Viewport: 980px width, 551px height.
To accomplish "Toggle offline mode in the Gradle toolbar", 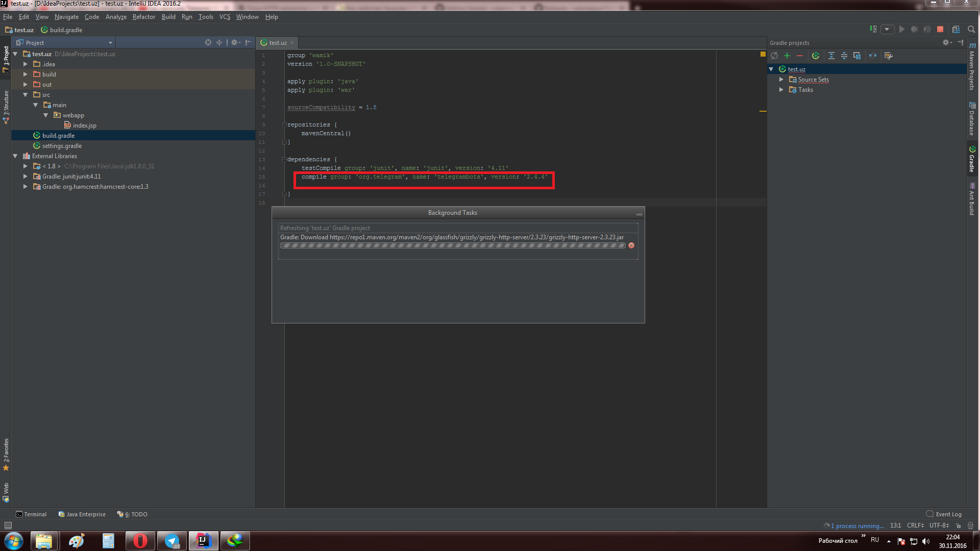I will tap(873, 56).
